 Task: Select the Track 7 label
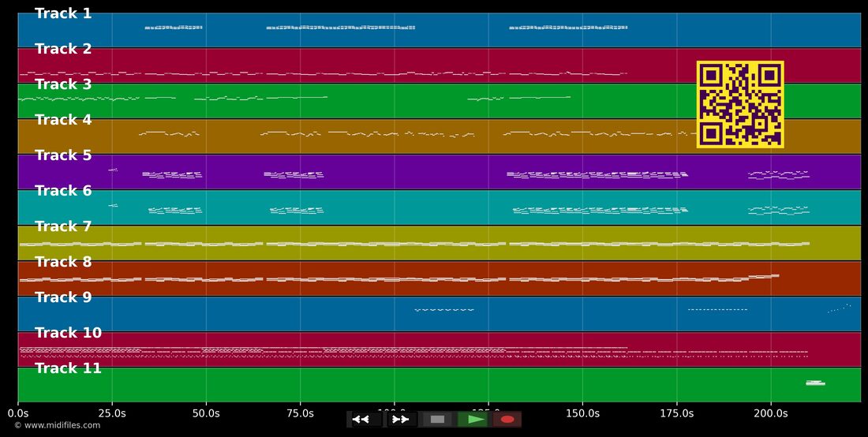coord(63,226)
